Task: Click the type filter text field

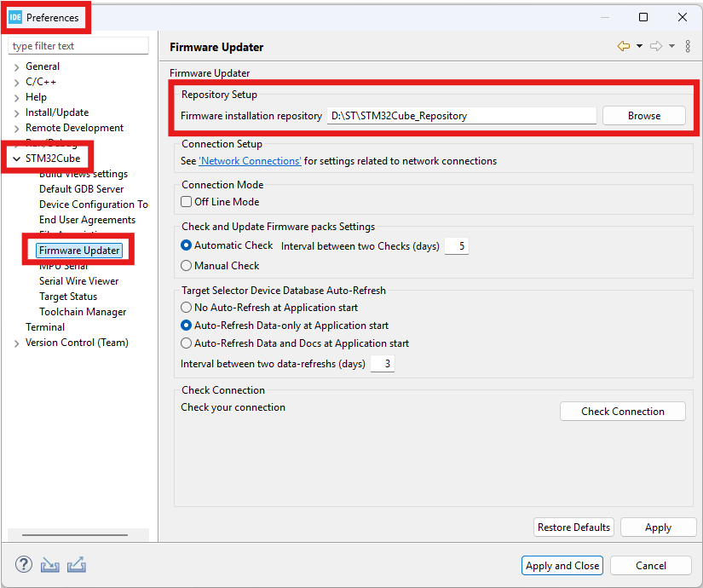Action: coord(78,46)
